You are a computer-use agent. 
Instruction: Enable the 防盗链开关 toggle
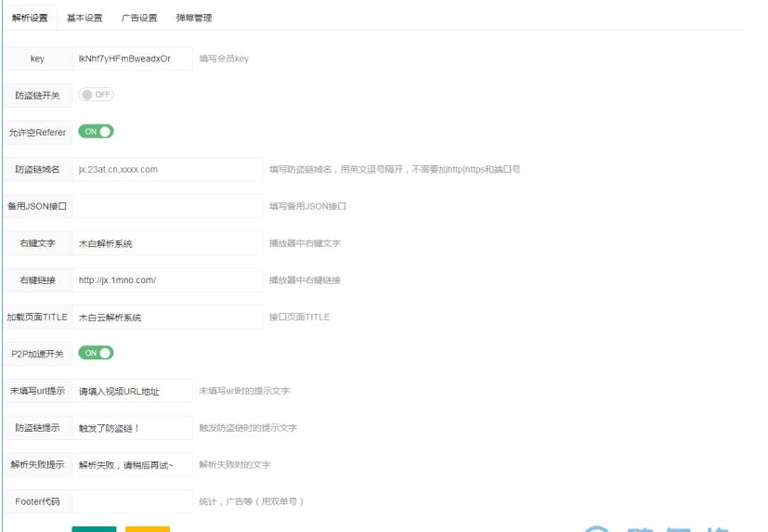[96, 95]
